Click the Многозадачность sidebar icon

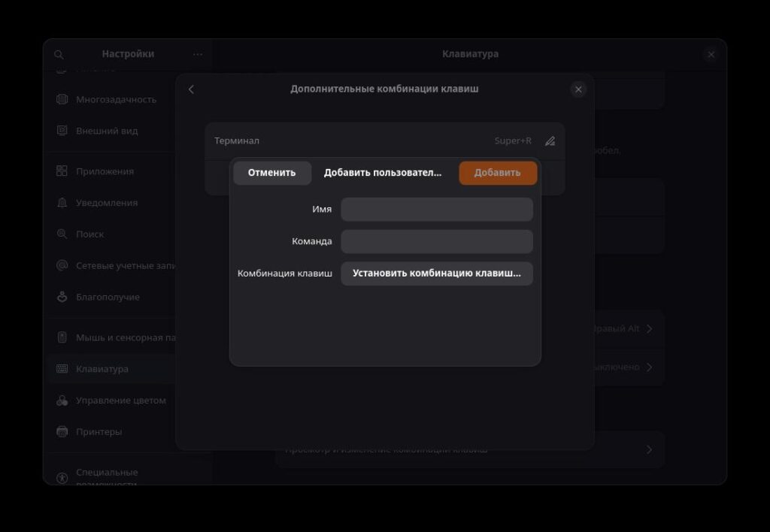tap(62, 99)
